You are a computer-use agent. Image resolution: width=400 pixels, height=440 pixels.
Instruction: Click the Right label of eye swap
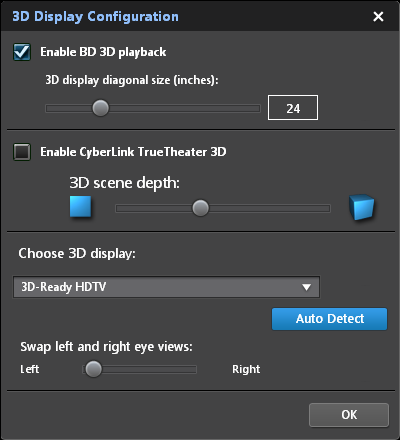(246, 369)
